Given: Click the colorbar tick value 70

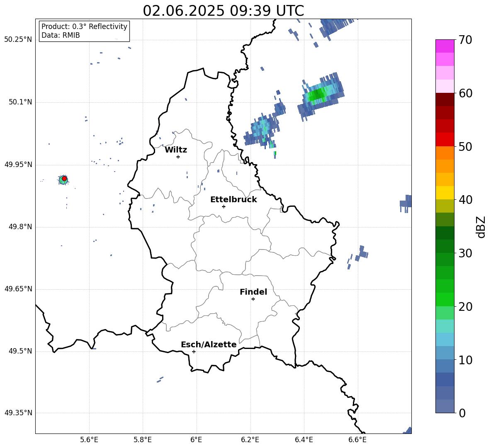Looking at the screenshot, I should pyautogui.click(x=465, y=40).
